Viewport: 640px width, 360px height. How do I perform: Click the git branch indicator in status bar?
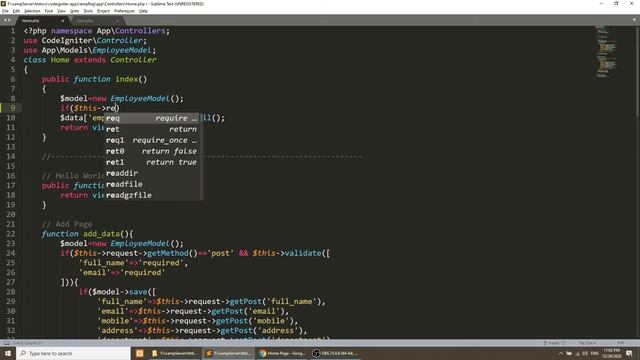point(554,343)
